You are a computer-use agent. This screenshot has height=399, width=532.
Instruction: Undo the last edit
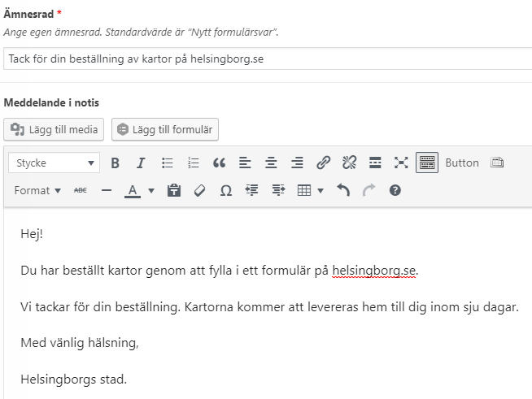coord(343,190)
